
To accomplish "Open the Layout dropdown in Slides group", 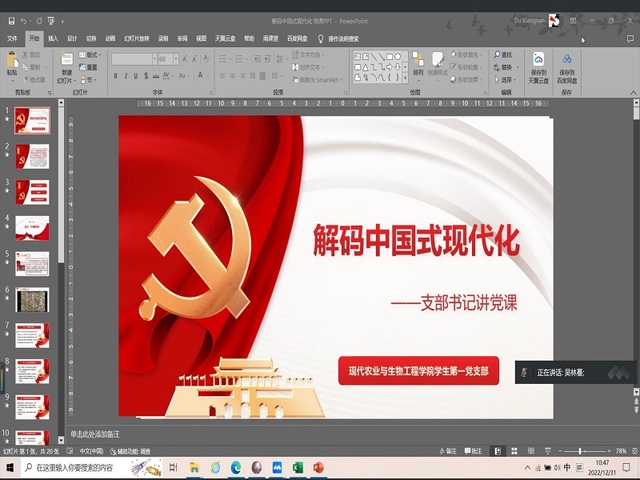I will [90, 55].
